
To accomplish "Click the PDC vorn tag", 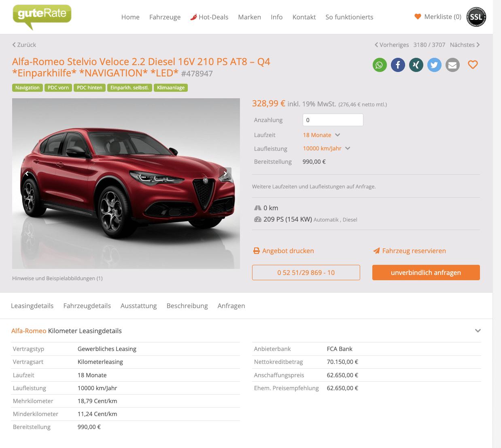I will pyautogui.click(x=58, y=88).
